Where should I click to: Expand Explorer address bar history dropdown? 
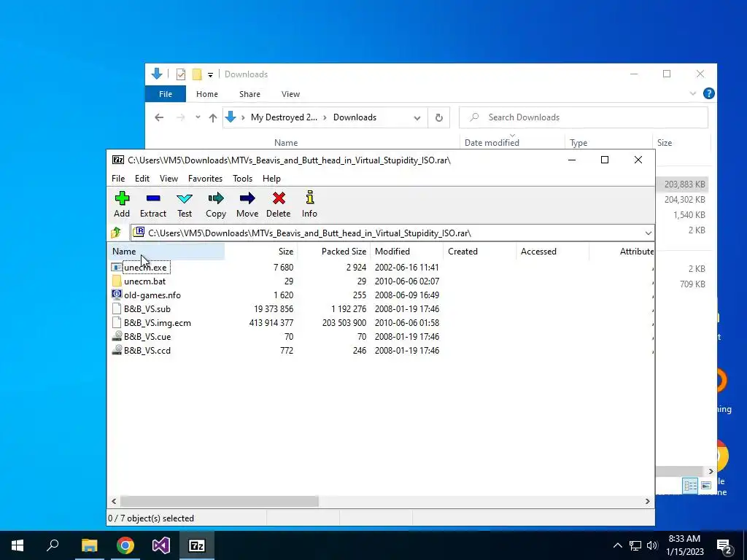pos(417,117)
